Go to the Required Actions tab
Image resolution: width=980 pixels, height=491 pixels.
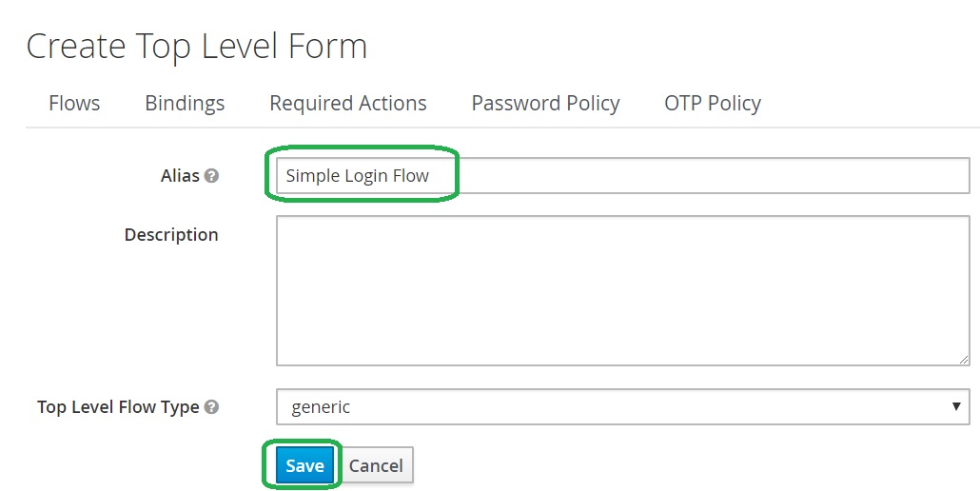click(x=347, y=104)
